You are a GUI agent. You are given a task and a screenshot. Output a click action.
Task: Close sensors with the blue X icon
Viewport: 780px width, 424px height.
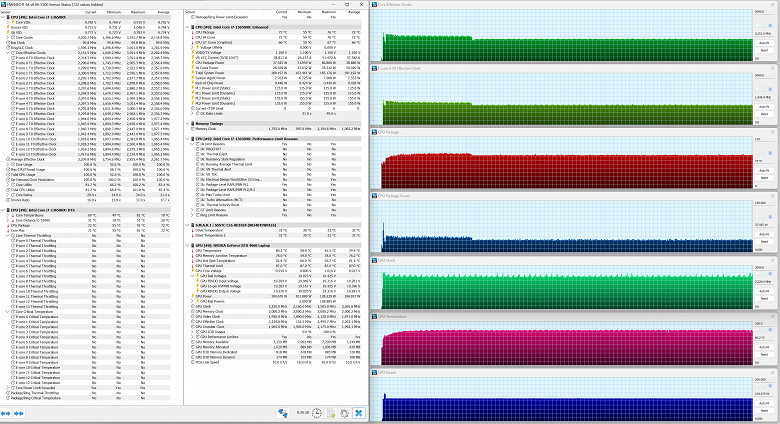(358, 413)
